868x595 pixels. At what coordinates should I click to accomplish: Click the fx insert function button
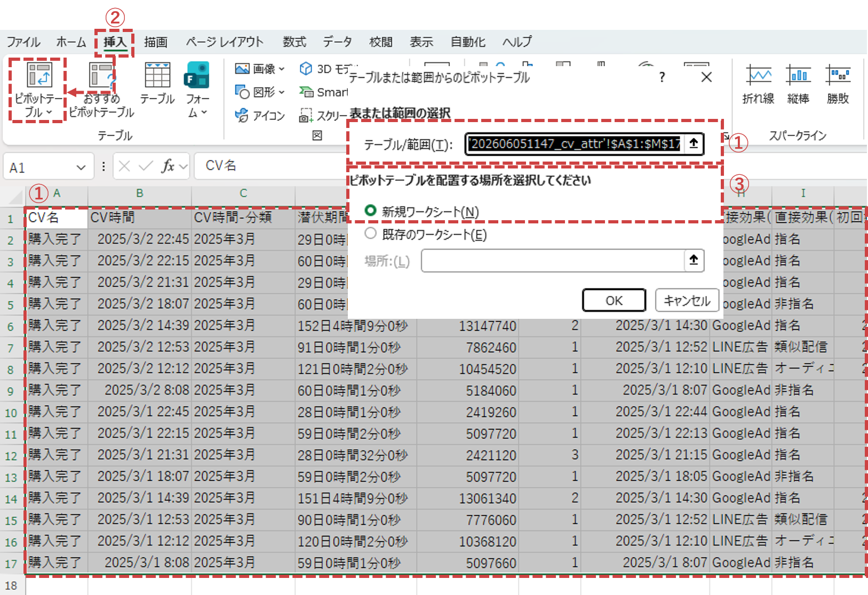[x=168, y=166]
